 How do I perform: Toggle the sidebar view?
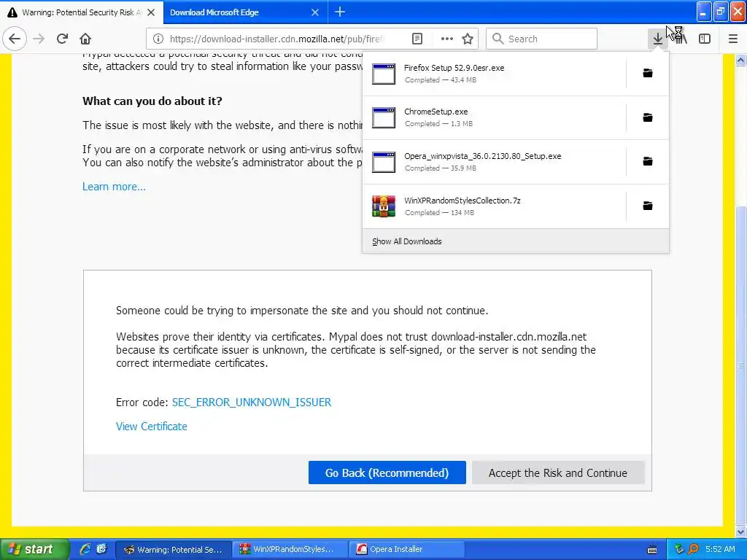pyautogui.click(x=705, y=39)
